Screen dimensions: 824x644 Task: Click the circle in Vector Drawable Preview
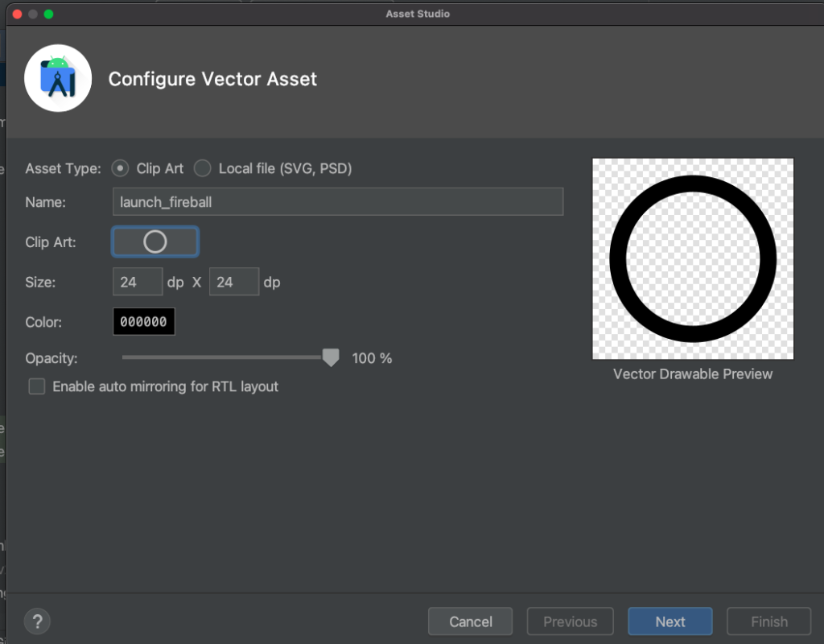click(x=693, y=259)
